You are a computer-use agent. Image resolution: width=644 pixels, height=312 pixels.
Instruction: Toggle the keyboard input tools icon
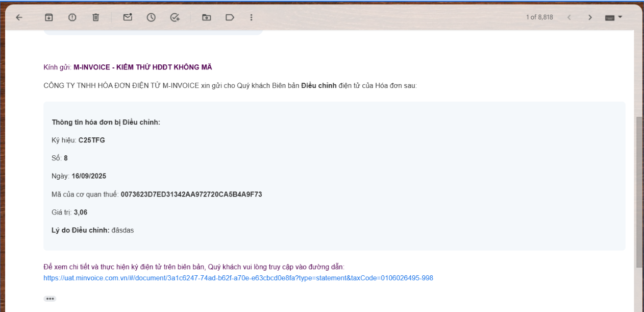(609, 17)
